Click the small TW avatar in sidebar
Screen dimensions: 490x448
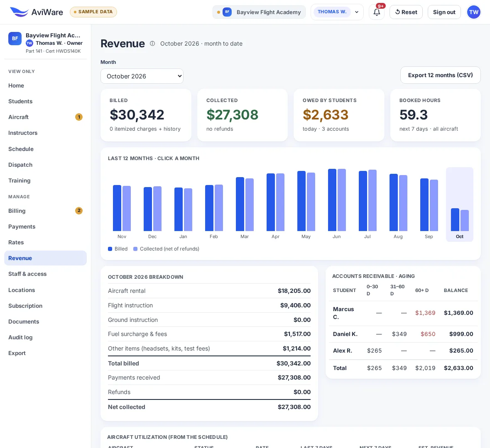(29, 44)
